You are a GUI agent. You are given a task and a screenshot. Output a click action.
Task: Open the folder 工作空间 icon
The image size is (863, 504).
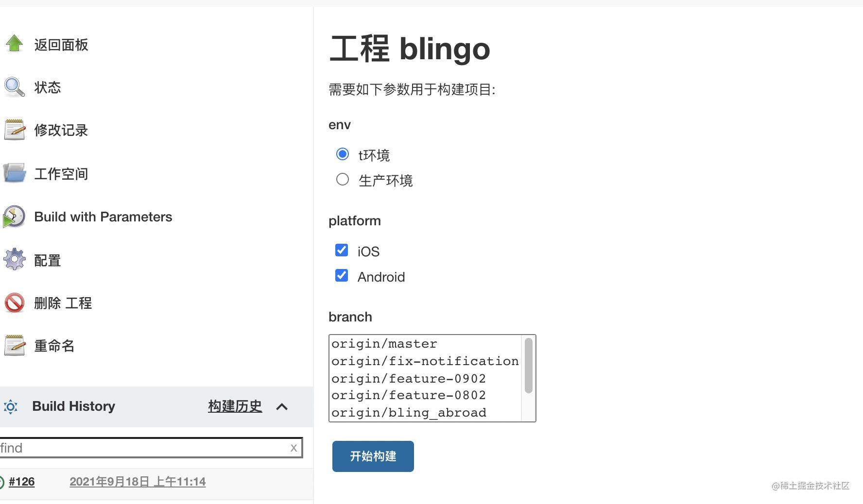(15, 173)
